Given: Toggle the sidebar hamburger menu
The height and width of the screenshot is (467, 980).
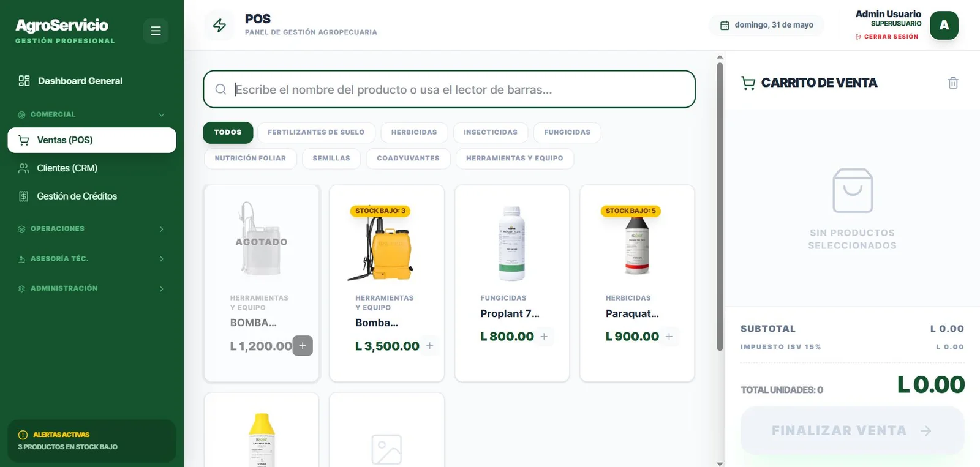Looking at the screenshot, I should 156,31.
